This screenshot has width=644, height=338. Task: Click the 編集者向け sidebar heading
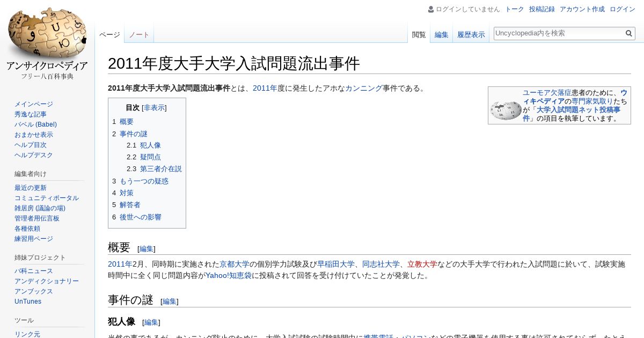click(x=31, y=174)
